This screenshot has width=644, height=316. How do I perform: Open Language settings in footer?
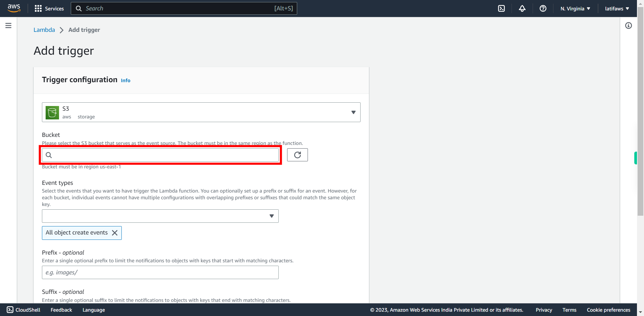94,310
